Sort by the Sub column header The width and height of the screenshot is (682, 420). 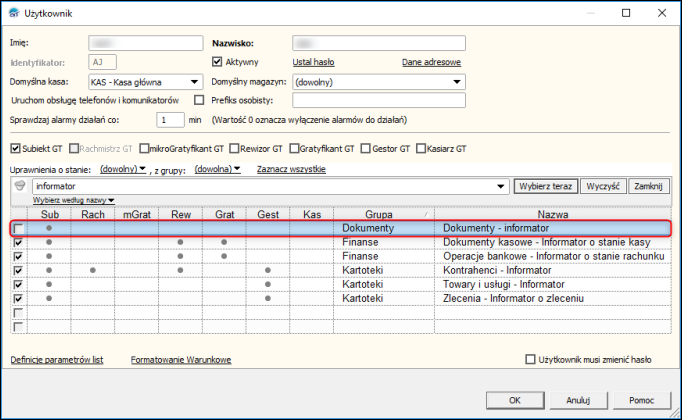(49, 214)
